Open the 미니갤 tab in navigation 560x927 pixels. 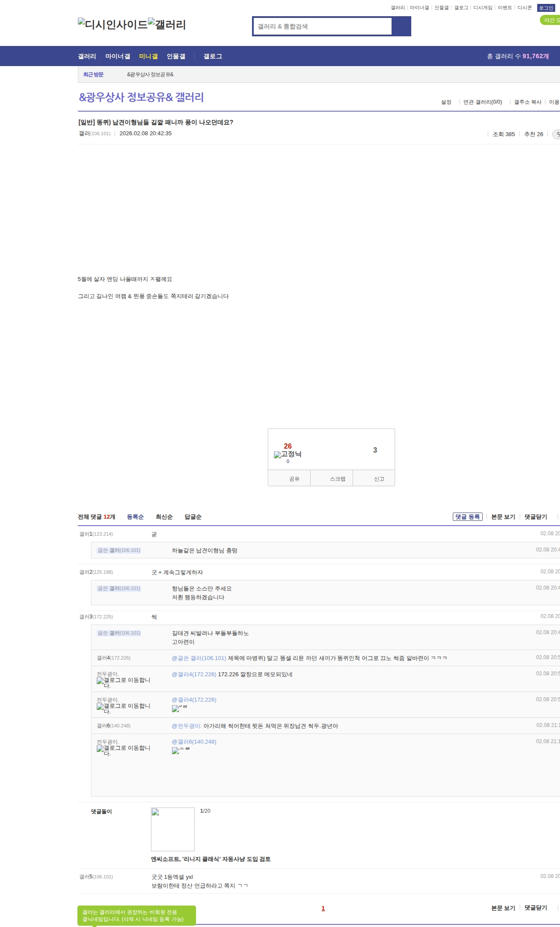[148, 56]
